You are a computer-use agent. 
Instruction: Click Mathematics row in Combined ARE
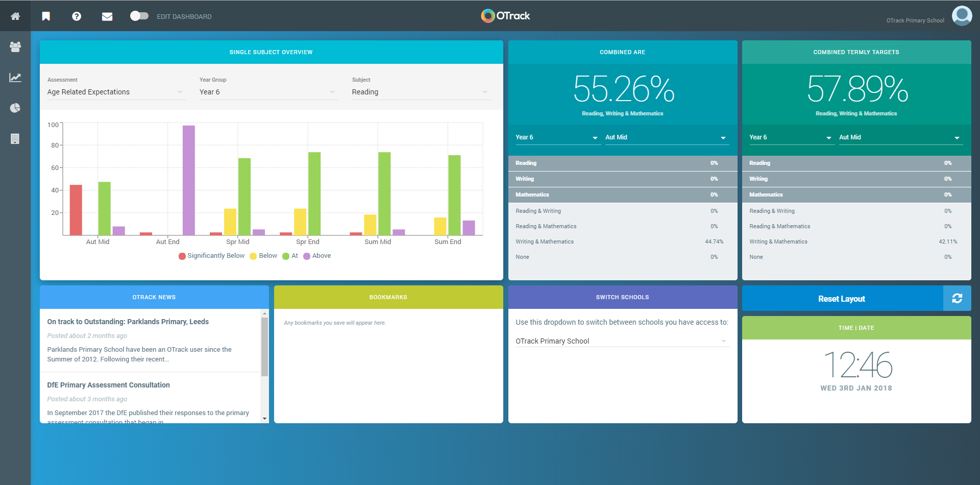pyautogui.click(x=623, y=195)
